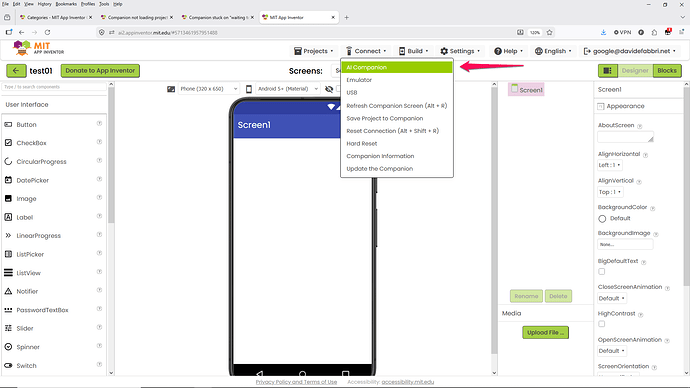Switch to Categories - MIT App Inventor tab
Screen dimensions: 690x388
tap(56, 17)
